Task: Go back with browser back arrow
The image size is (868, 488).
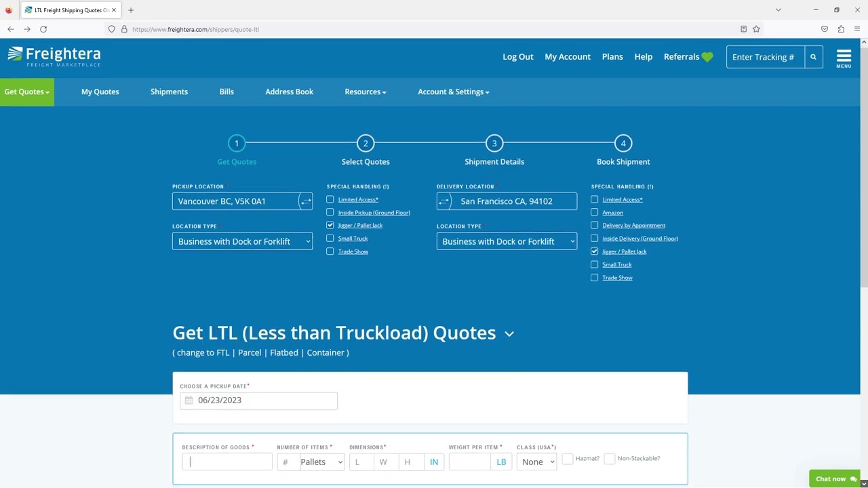Action: click(11, 29)
